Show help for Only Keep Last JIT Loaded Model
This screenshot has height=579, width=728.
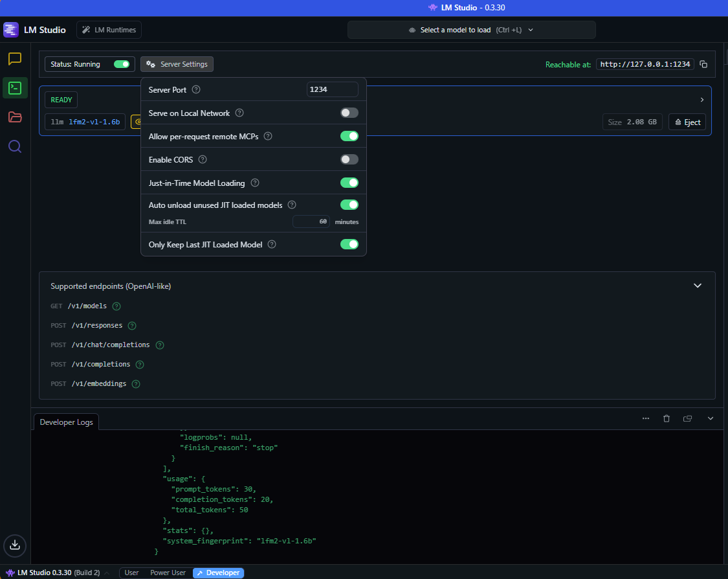point(272,244)
